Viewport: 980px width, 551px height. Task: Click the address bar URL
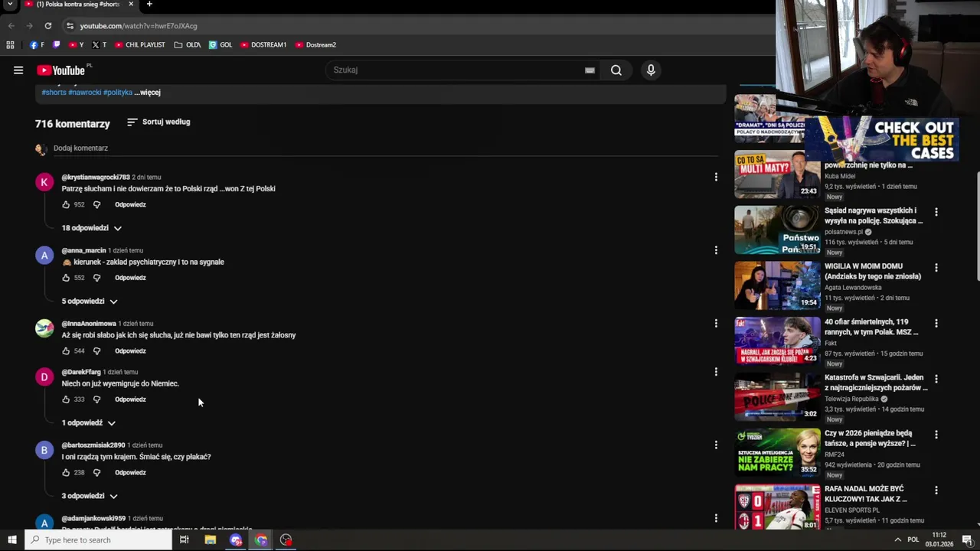click(x=139, y=26)
